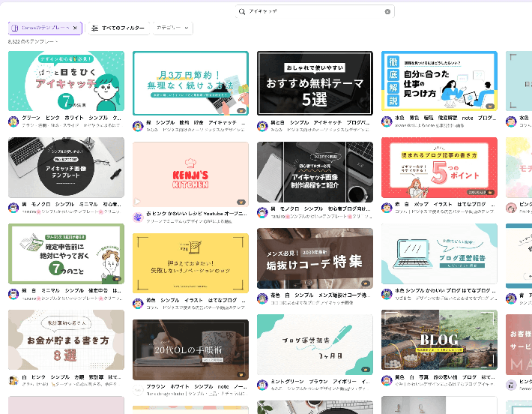Open the KENJI'S KITCHEN template

point(190,174)
